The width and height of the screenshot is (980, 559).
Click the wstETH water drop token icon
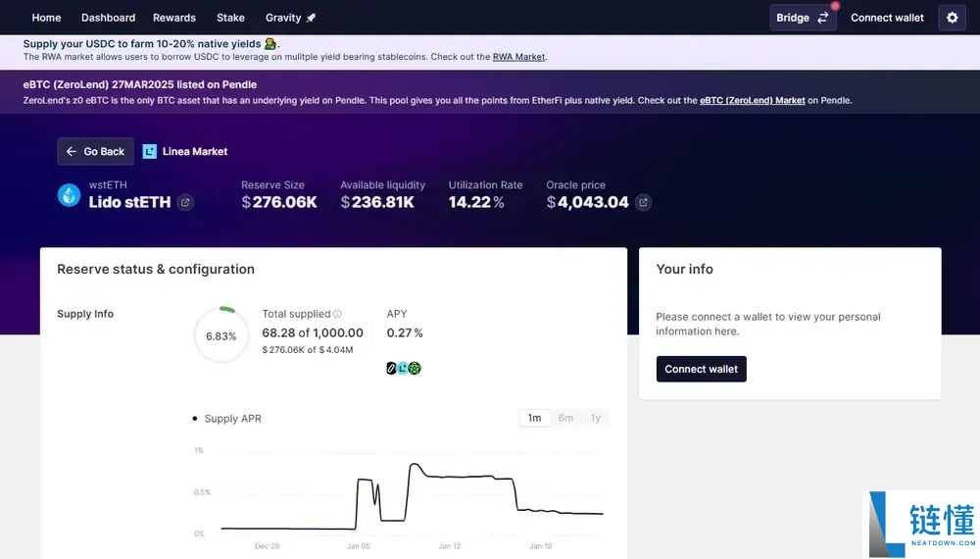pyautogui.click(x=69, y=195)
